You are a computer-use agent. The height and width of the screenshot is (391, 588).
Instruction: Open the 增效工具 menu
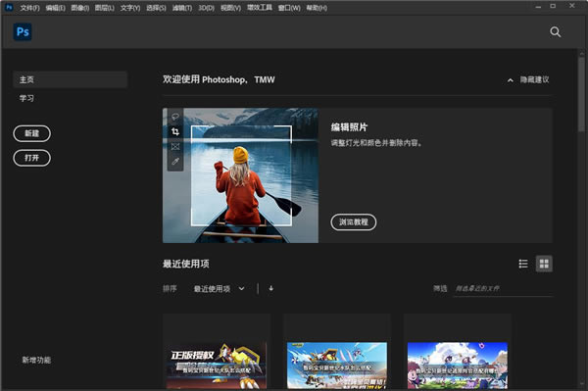(x=260, y=8)
